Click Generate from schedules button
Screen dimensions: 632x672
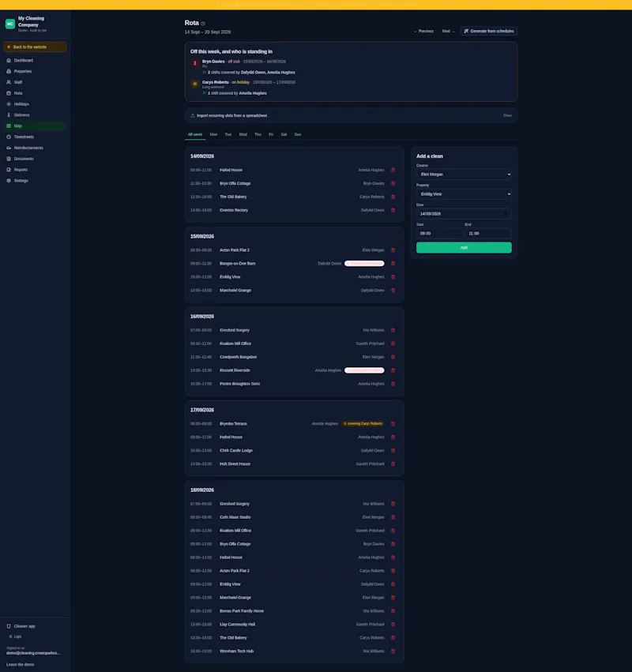(x=489, y=32)
